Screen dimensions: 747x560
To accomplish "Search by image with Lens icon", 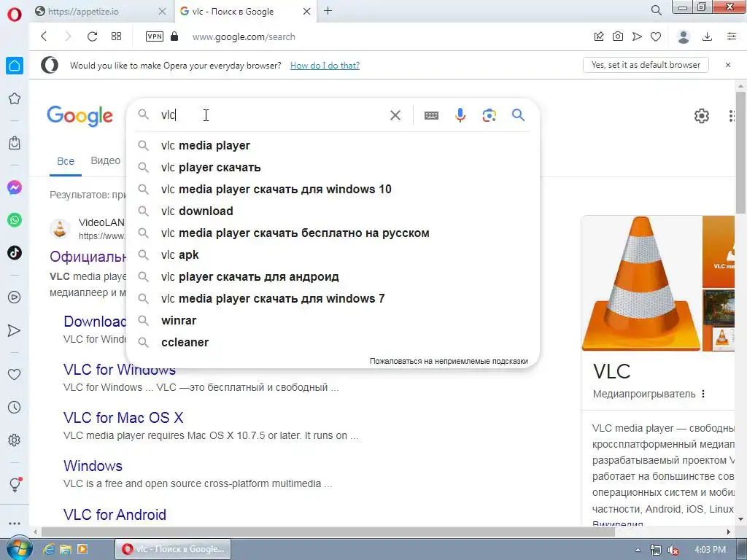I will (489, 115).
